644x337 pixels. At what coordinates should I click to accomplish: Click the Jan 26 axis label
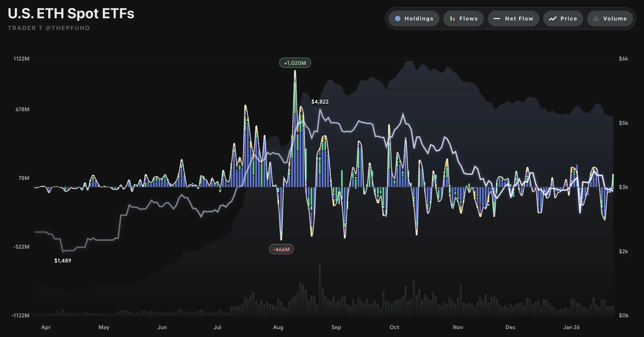click(x=572, y=328)
